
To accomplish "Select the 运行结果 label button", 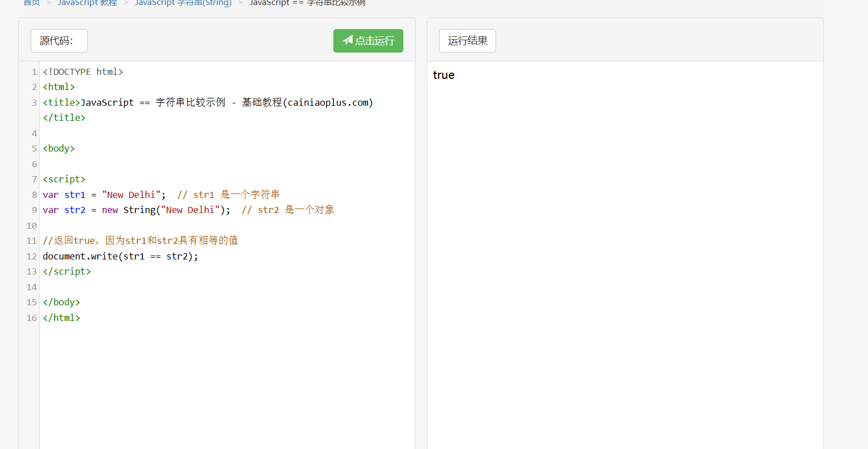I will 468,41.
